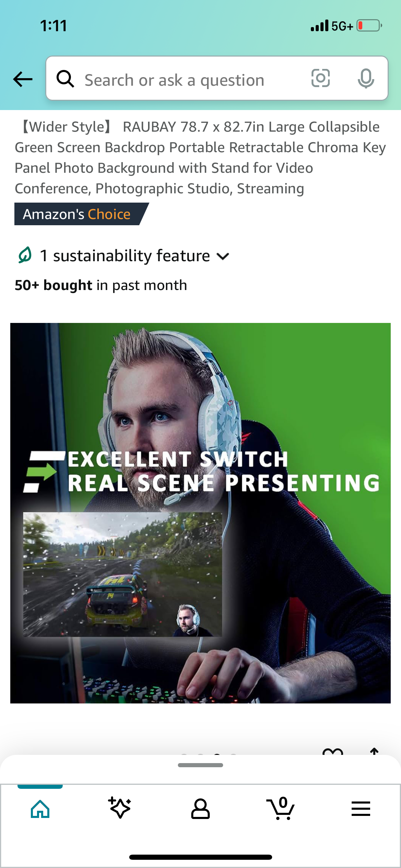Open camera lens visual search
401x868 pixels.
click(x=320, y=78)
